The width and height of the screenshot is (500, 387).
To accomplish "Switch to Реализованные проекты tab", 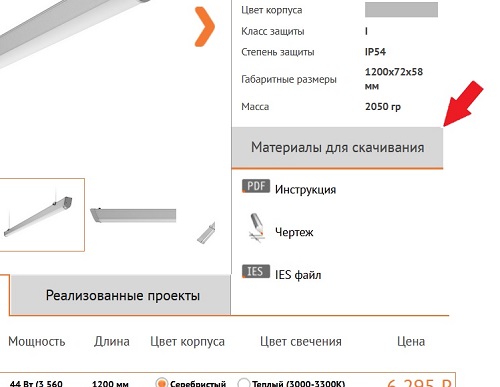I will (x=121, y=295).
